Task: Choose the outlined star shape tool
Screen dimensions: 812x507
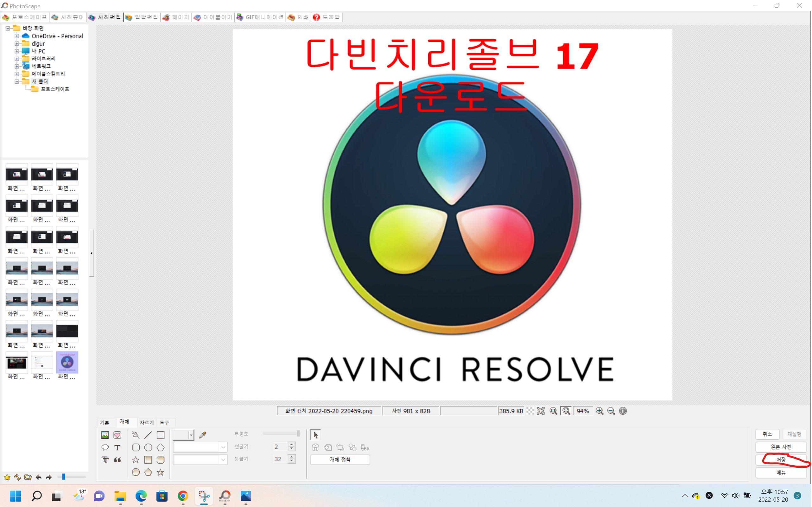Action: coord(136,460)
